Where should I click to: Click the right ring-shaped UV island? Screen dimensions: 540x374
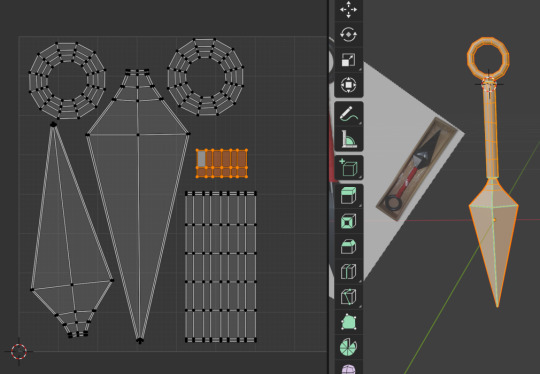point(206,76)
